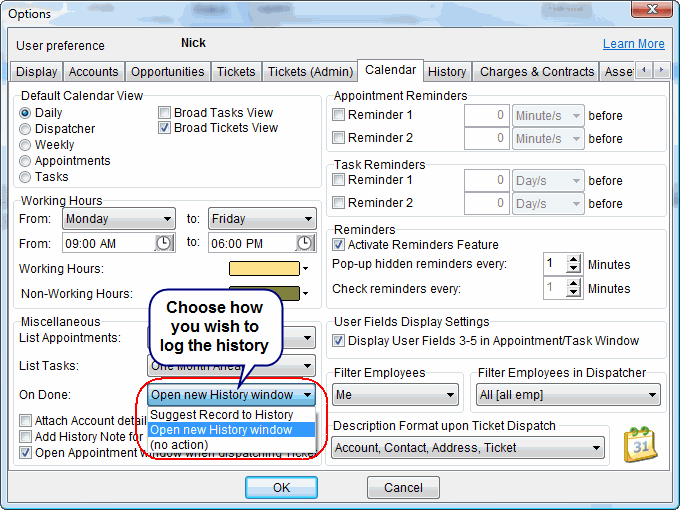Open the Charges & Contracts tab
Image resolution: width=680 pixels, height=510 pixels.
[537, 72]
